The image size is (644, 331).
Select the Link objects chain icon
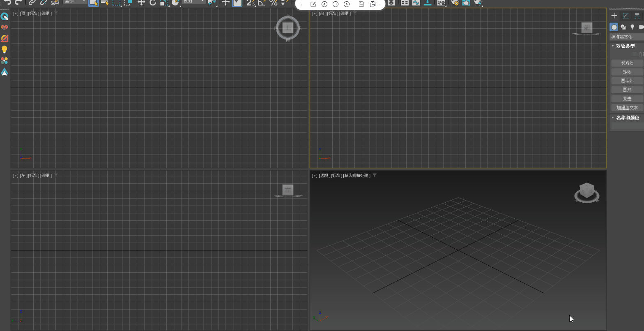[x=32, y=2]
